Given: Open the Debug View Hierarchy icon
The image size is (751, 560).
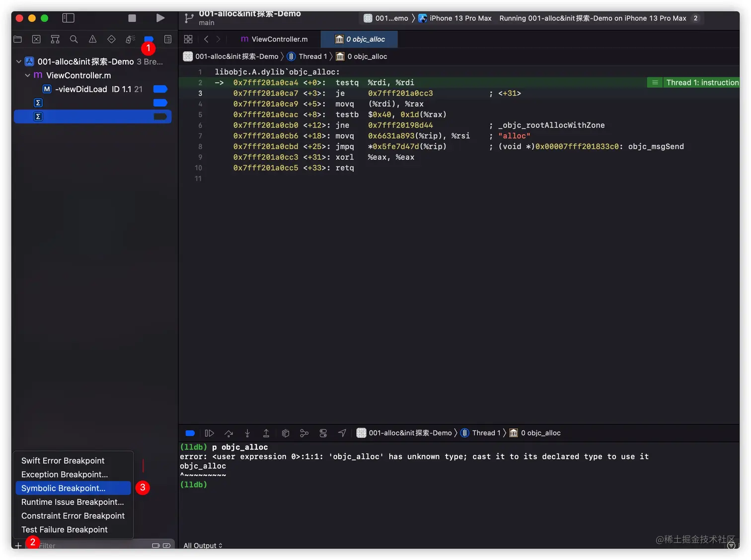Looking at the screenshot, I should point(286,433).
